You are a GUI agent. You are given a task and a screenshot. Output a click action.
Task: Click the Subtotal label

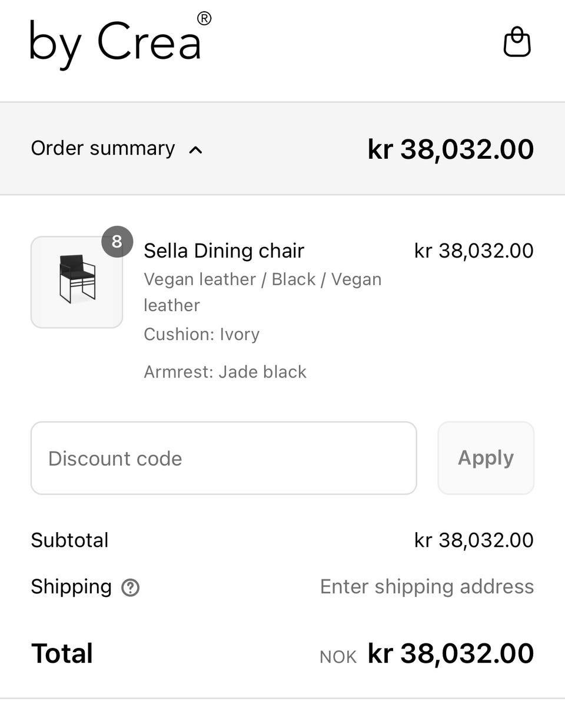pyautogui.click(x=69, y=540)
